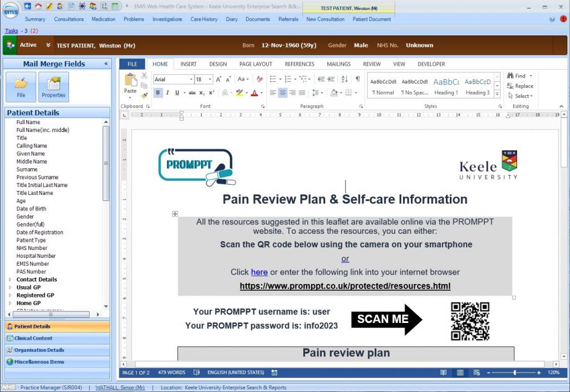The width and height of the screenshot is (570, 392).
Task: Switch to Web Layout view in status bar
Action: tap(476, 373)
